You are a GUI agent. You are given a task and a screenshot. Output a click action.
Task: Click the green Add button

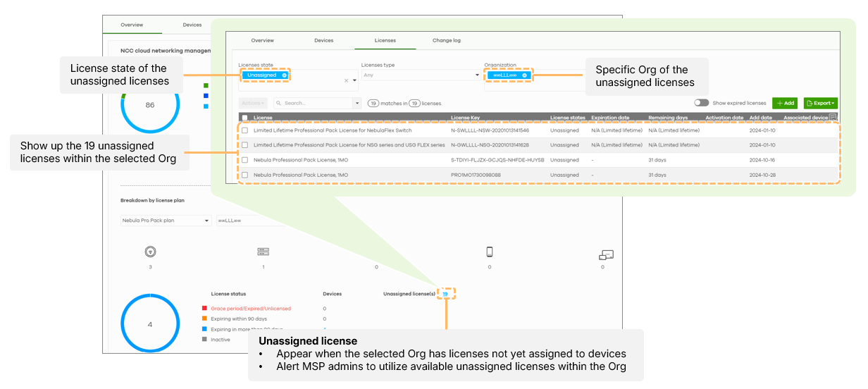(786, 103)
